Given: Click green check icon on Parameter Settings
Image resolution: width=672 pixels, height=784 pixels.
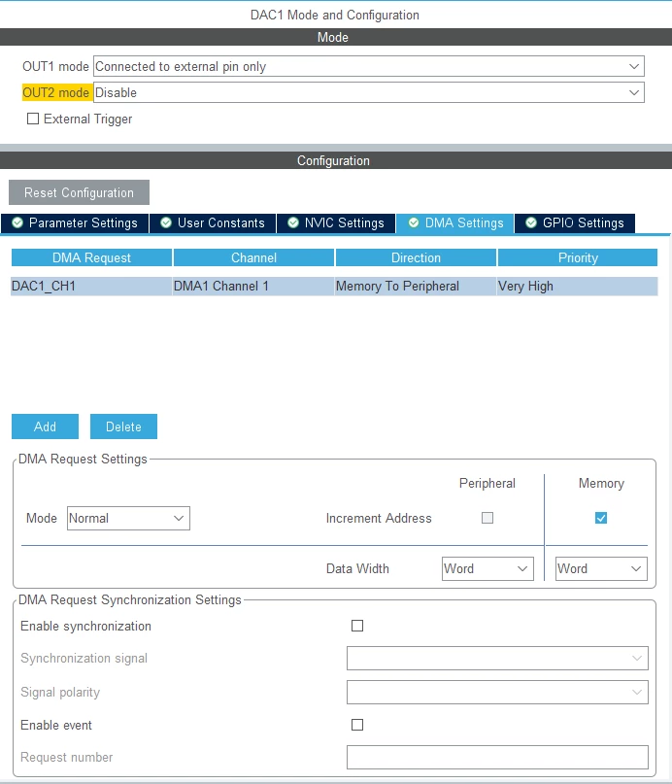Looking at the screenshot, I should (17, 223).
